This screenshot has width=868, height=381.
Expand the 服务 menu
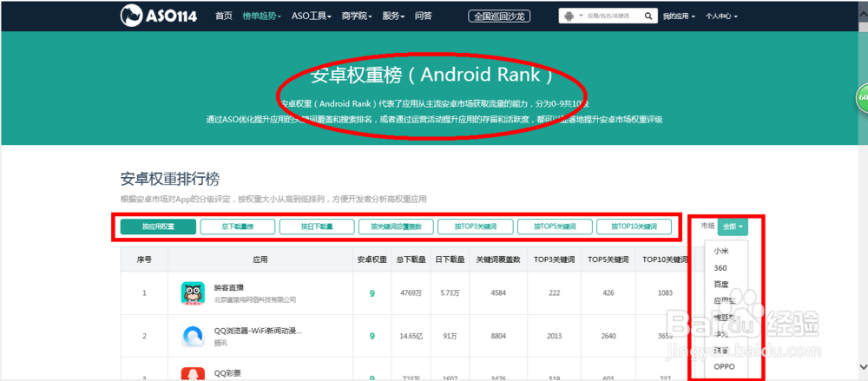pos(393,16)
